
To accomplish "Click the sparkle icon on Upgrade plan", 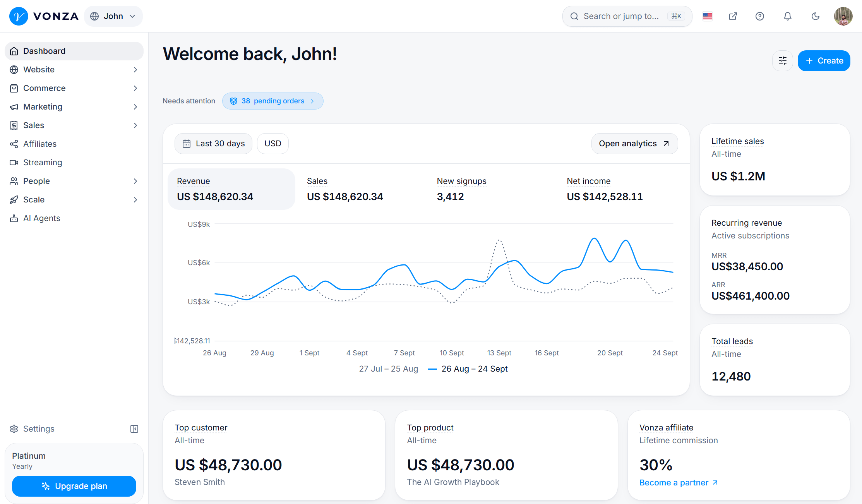I will click(46, 486).
